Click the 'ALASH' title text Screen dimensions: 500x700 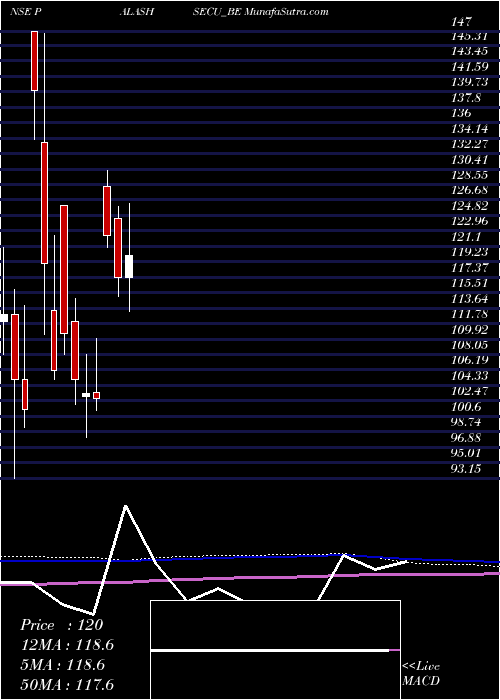click(x=137, y=12)
